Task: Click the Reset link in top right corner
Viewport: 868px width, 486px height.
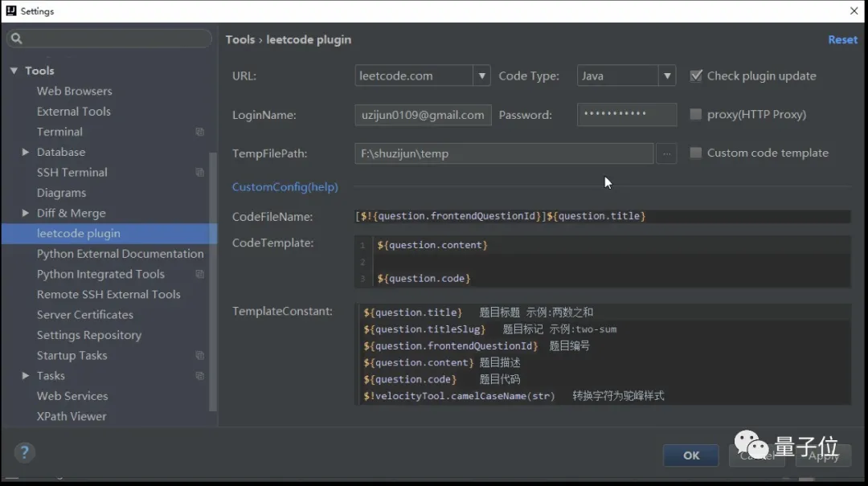Action: pyautogui.click(x=842, y=39)
